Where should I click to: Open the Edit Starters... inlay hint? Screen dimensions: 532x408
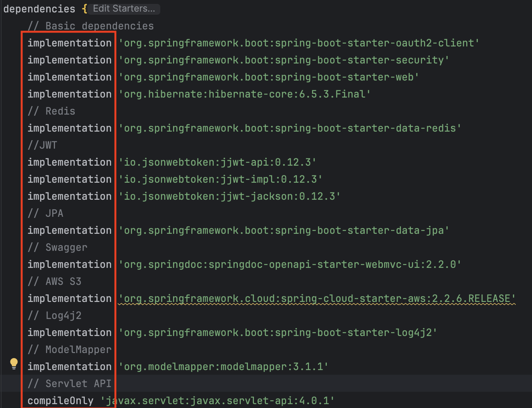pyautogui.click(x=124, y=9)
